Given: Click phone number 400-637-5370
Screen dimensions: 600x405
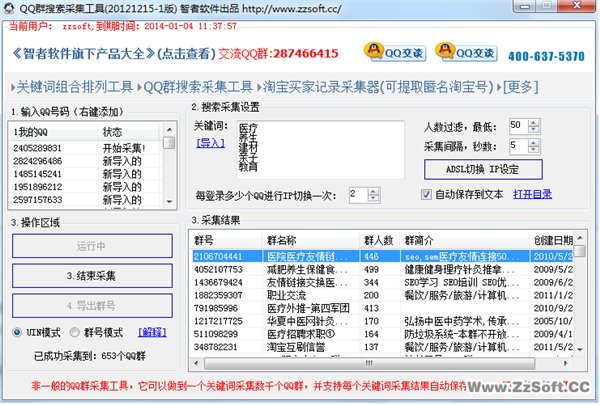Looking at the screenshot, I should 546,56.
